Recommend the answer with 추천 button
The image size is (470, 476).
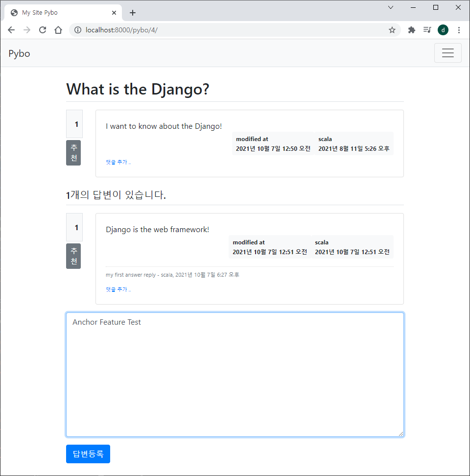[x=73, y=256]
